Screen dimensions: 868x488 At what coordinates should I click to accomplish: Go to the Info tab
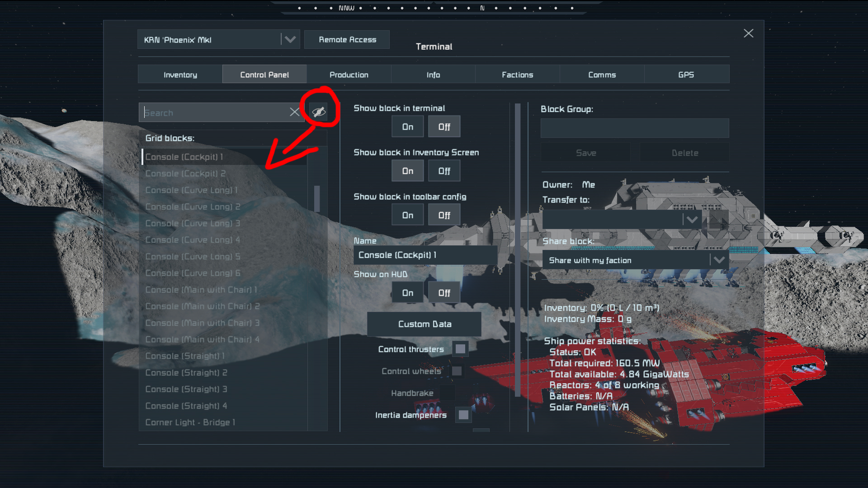[433, 75]
